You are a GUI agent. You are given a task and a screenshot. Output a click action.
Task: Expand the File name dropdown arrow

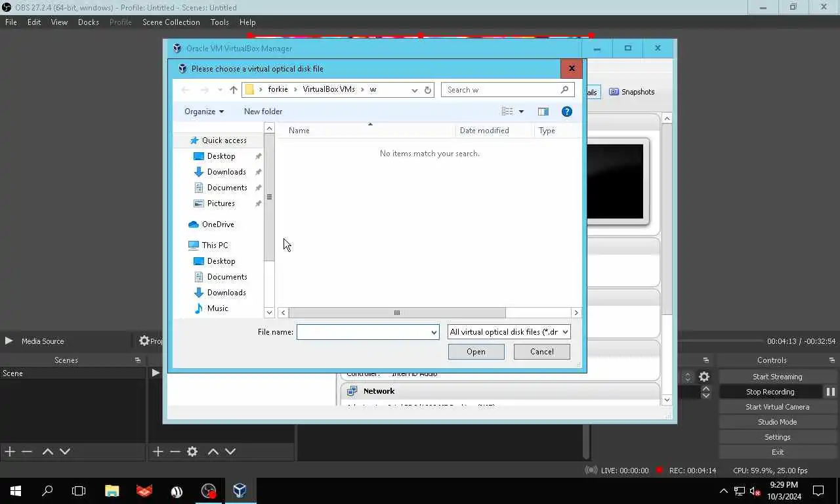[434, 332]
